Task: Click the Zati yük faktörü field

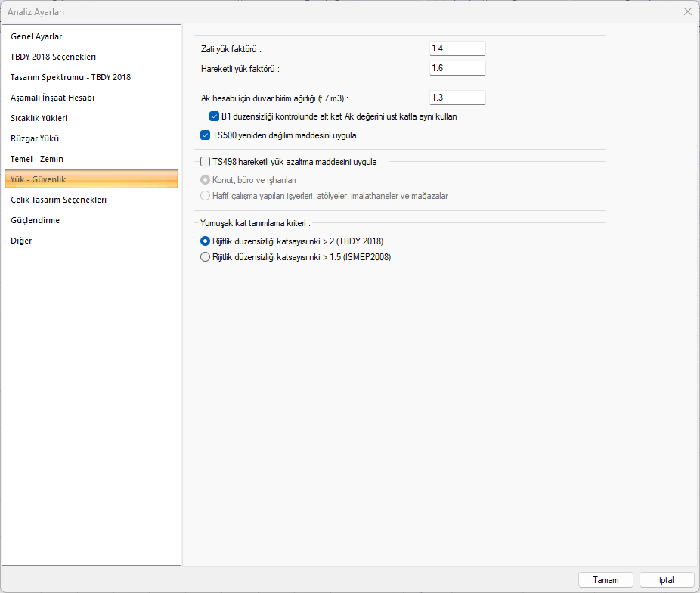Action: tap(457, 48)
